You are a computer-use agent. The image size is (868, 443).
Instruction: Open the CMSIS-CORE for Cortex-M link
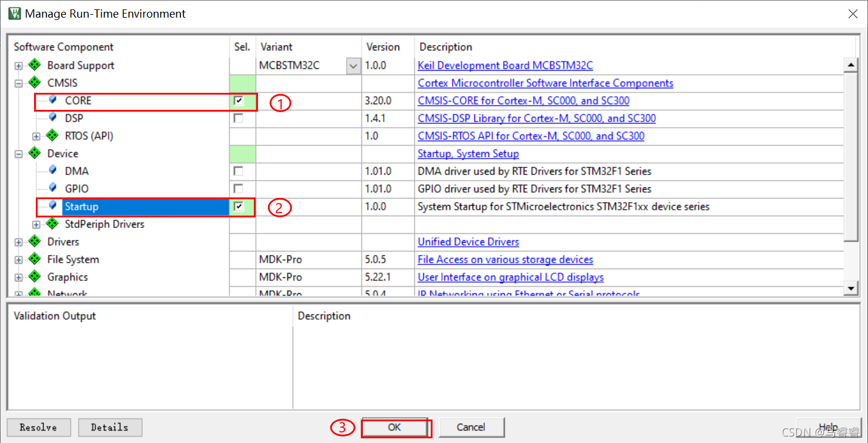pyautogui.click(x=524, y=100)
